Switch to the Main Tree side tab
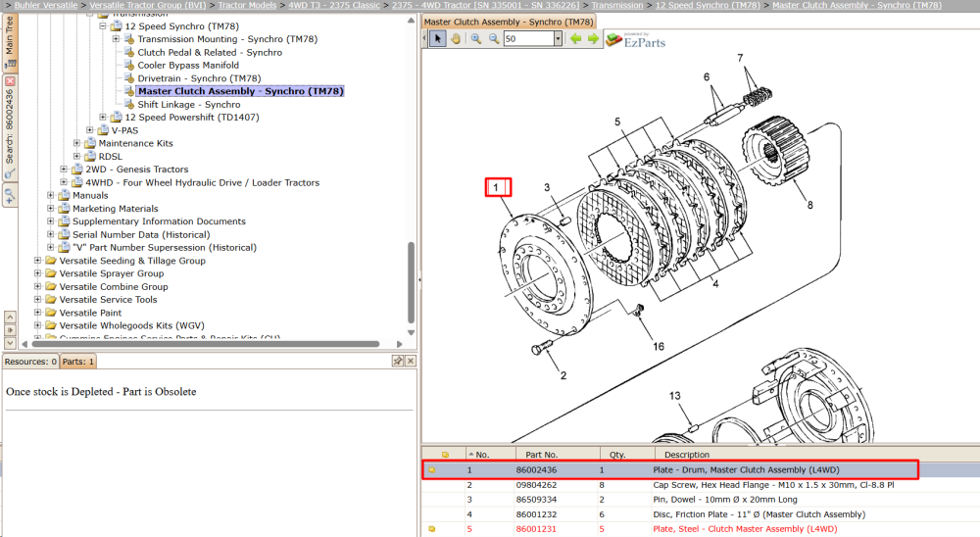The width and height of the screenshot is (980, 537). pyautogui.click(x=10, y=42)
